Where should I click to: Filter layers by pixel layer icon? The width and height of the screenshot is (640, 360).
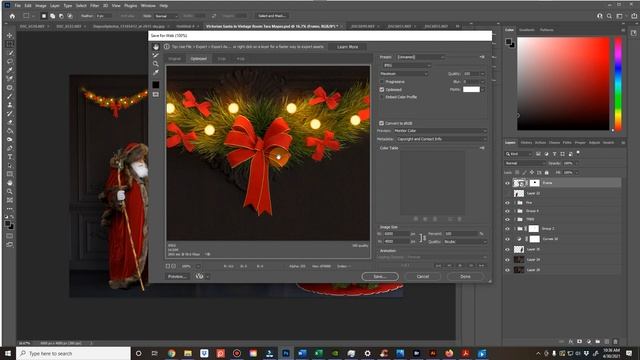(x=538, y=154)
